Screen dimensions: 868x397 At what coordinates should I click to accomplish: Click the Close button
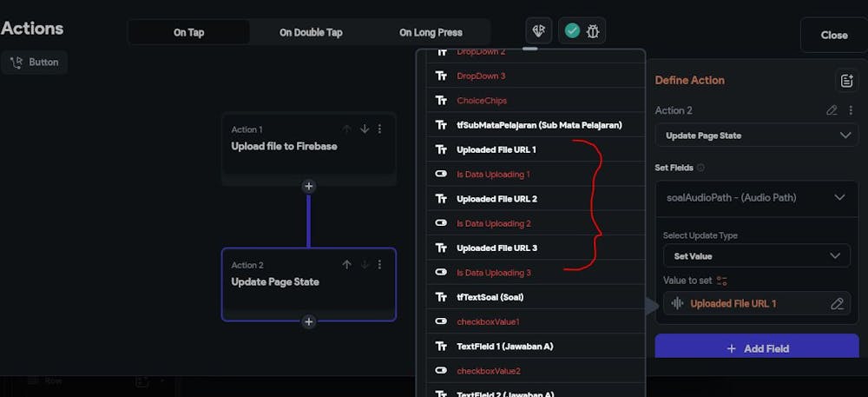[x=833, y=35]
